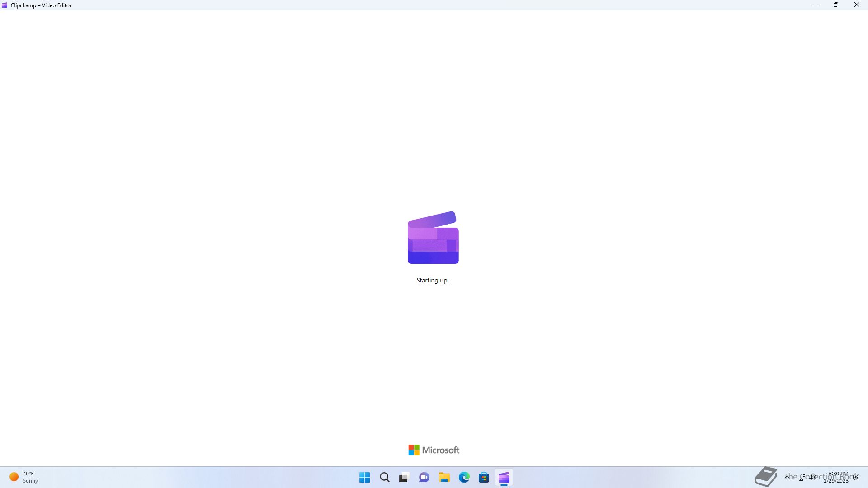Open the weather widget showing 40°F Sunny
Image resolution: width=868 pixels, height=488 pixels.
tap(24, 477)
